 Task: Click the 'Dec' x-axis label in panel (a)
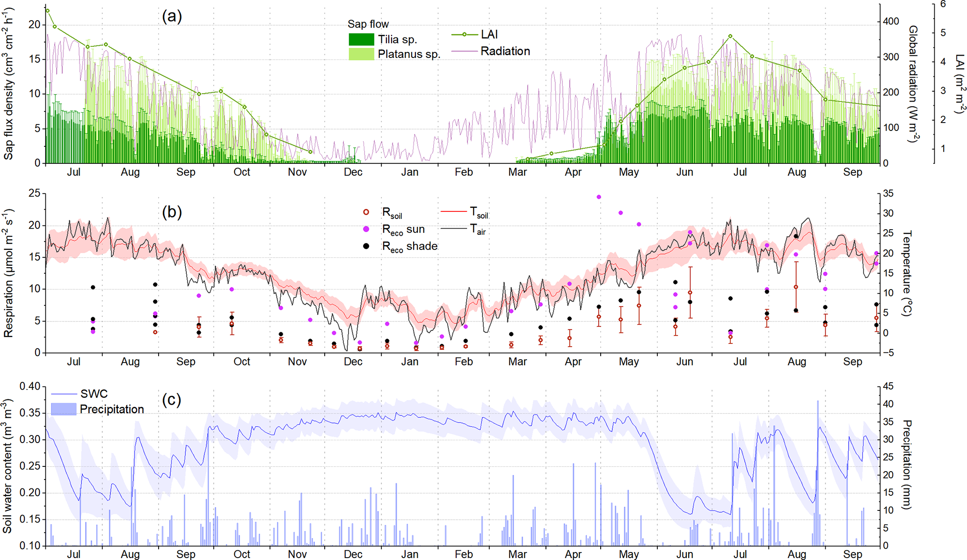point(353,172)
